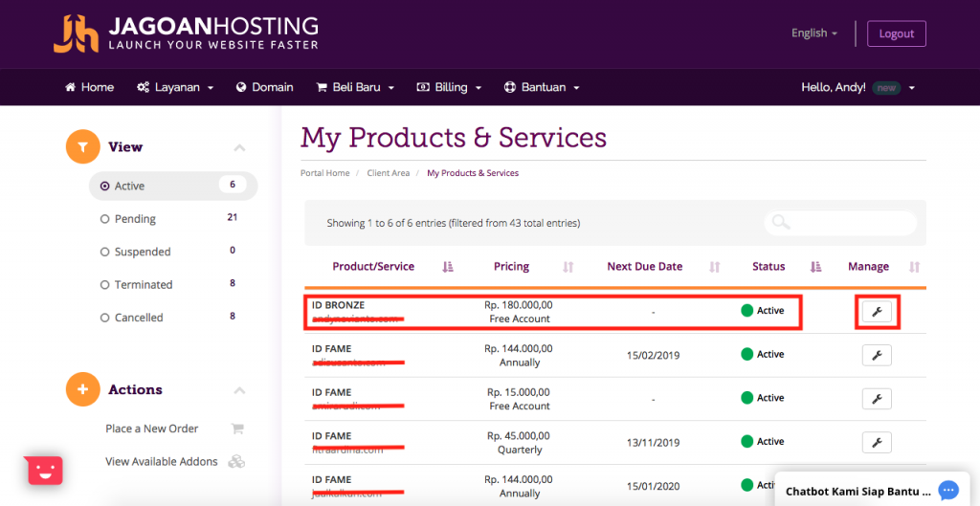Sort by Status column sort icon
This screenshot has height=506, width=980.
coord(815,267)
